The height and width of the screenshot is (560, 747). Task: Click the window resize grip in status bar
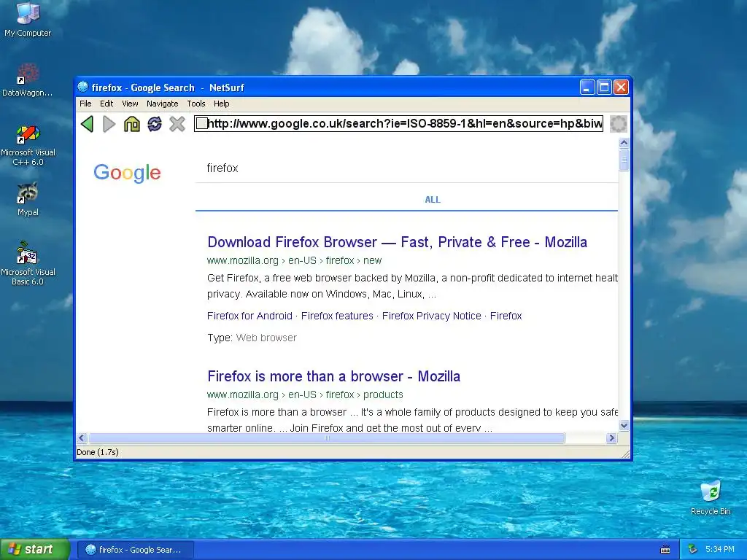coord(625,454)
